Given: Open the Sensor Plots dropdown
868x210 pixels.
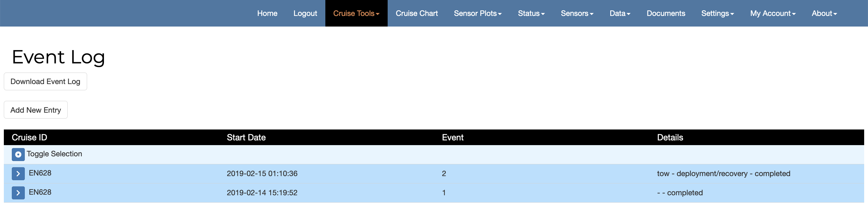Looking at the screenshot, I should click(x=477, y=14).
